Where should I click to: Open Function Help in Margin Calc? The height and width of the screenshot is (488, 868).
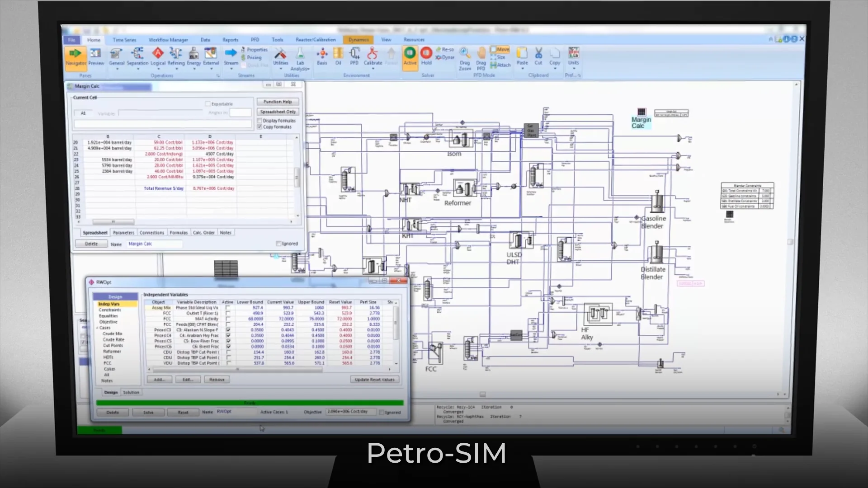(x=278, y=101)
